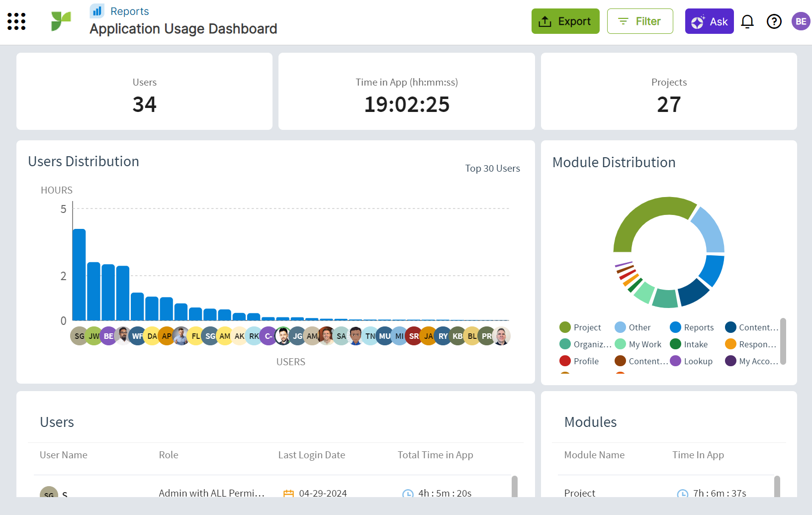Click the module legend scrollbar
The image size is (812, 515).
point(783,341)
